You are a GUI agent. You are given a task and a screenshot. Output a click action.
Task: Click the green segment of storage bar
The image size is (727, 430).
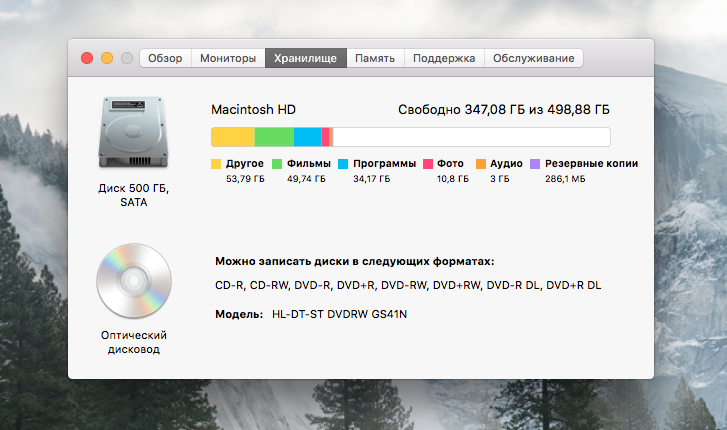tap(274, 137)
